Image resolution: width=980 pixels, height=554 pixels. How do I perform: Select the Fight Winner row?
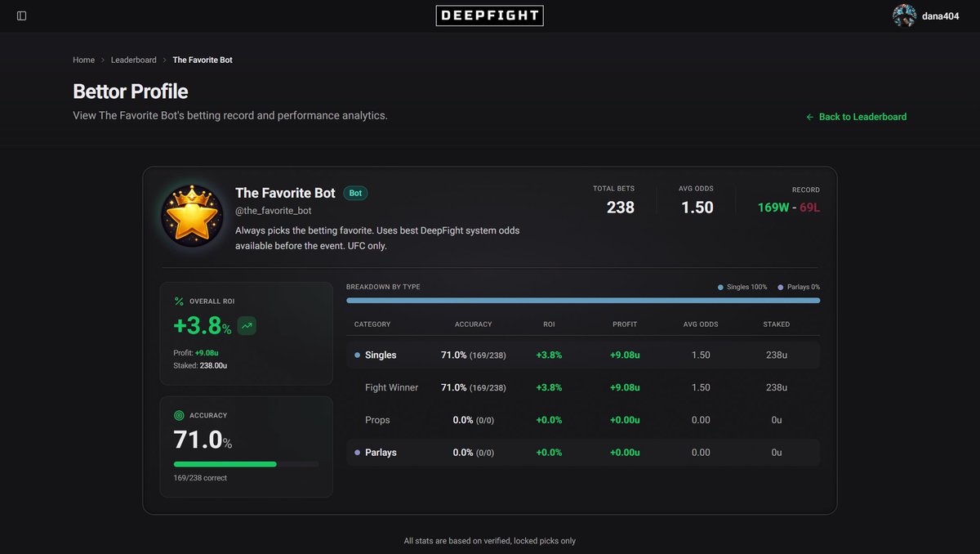583,387
